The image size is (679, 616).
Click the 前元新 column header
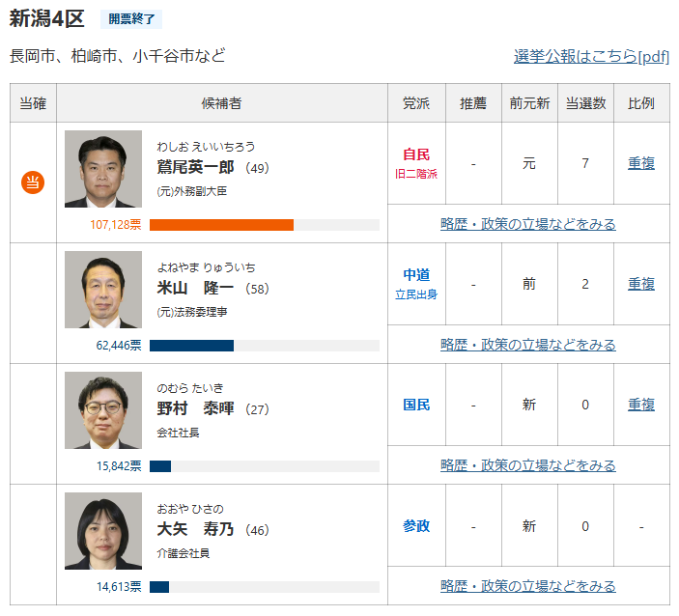click(x=529, y=103)
